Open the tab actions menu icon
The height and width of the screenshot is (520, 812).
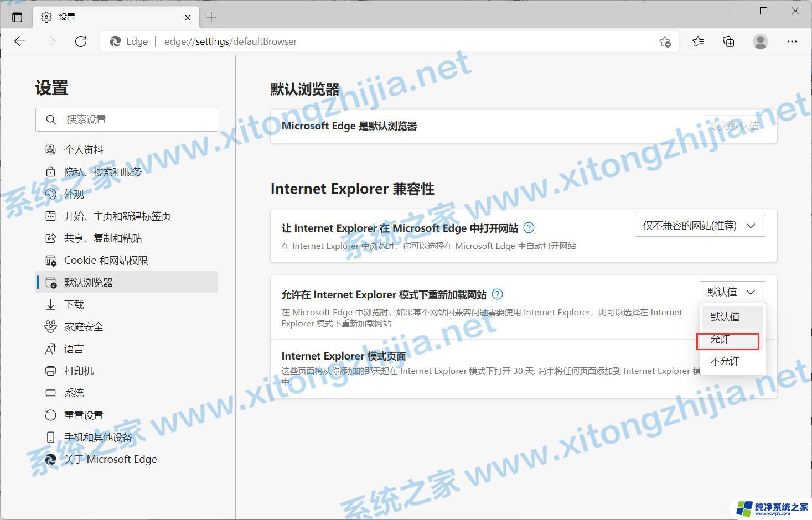pyautogui.click(x=17, y=17)
